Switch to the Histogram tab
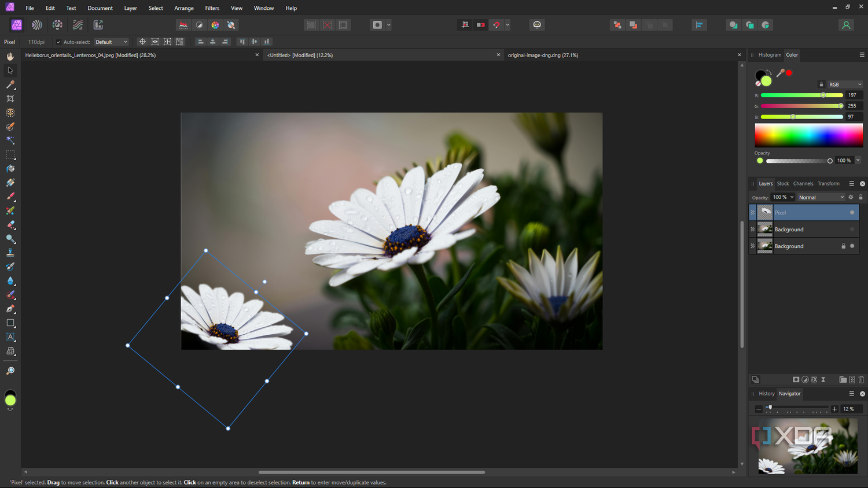868x488 pixels. coord(770,55)
